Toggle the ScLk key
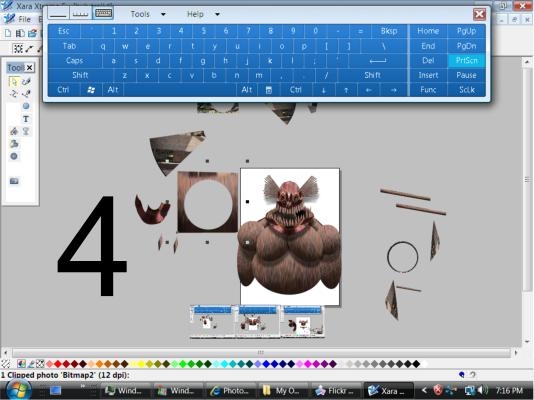 [467, 90]
